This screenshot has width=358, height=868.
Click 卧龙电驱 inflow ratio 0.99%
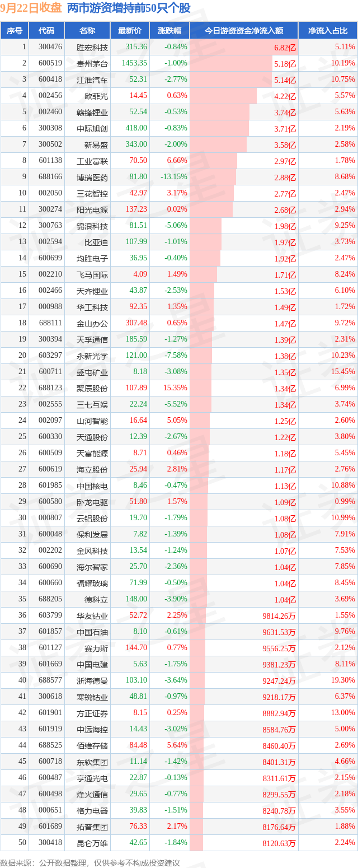[x=345, y=502]
